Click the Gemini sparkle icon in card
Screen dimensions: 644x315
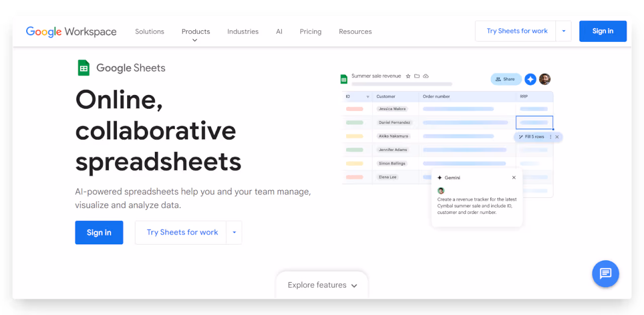pos(440,178)
